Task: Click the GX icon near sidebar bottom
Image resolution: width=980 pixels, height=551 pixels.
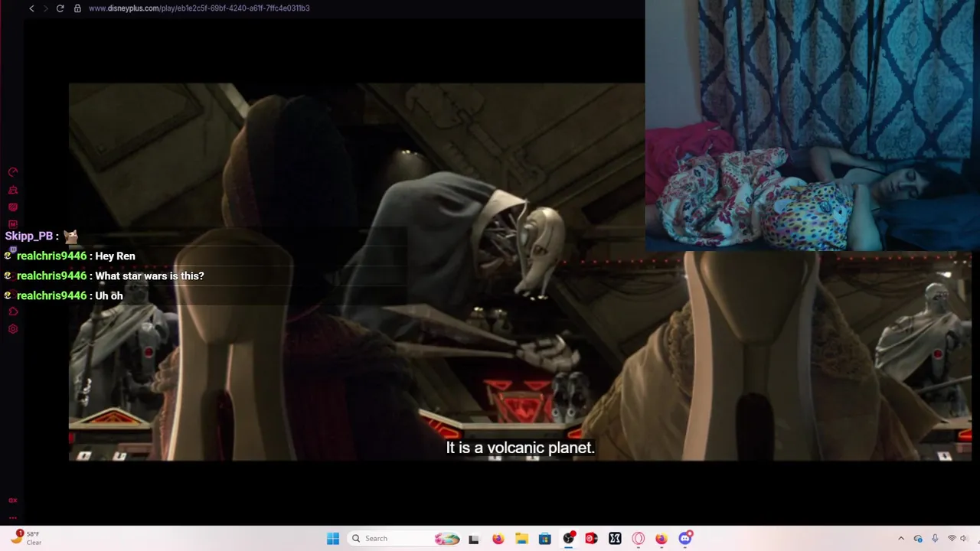Action: (x=12, y=500)
